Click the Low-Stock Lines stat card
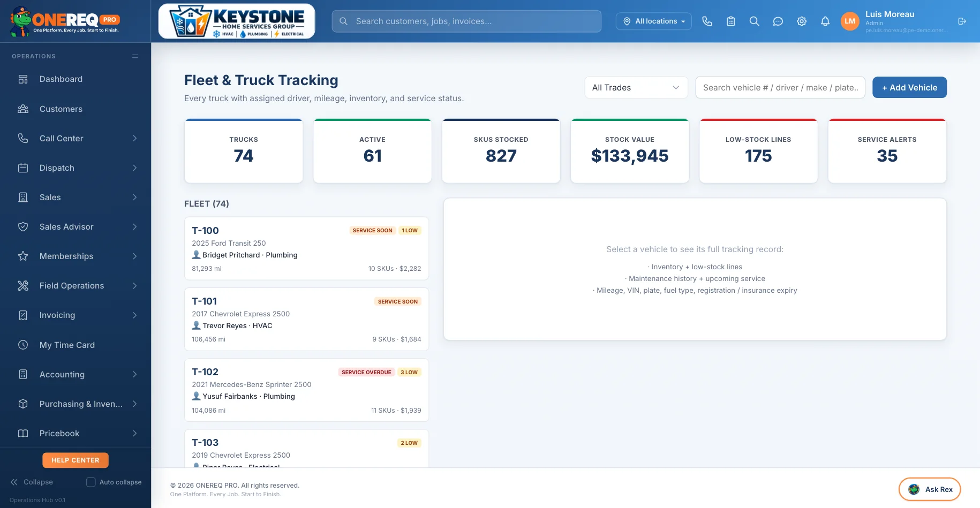 [x=758, y=151]
